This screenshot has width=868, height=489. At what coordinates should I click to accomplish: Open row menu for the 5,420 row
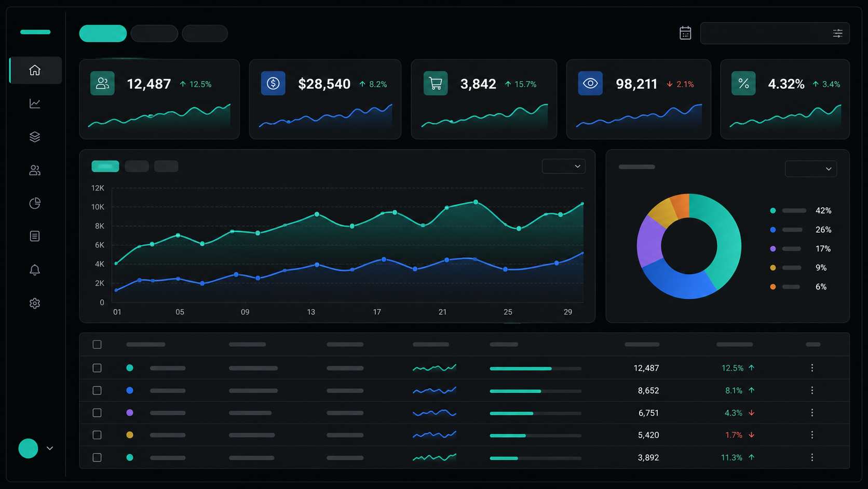coord(812,435)
